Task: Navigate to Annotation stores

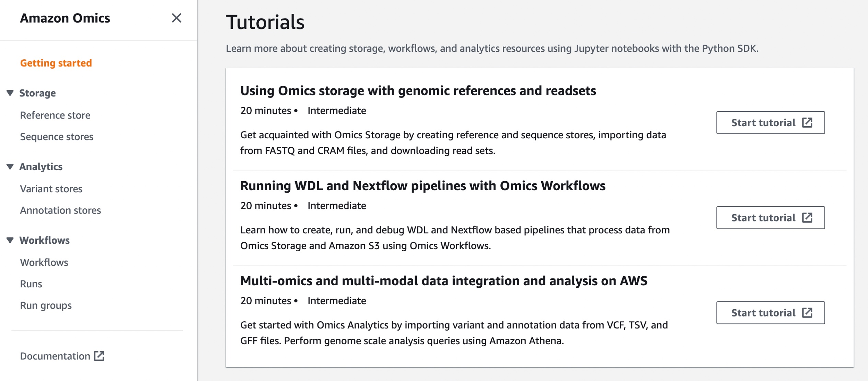Action: click(x=60, y=210)
